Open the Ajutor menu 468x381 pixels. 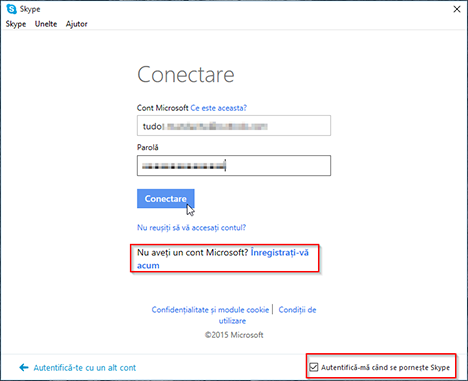[x=77, y=24]
